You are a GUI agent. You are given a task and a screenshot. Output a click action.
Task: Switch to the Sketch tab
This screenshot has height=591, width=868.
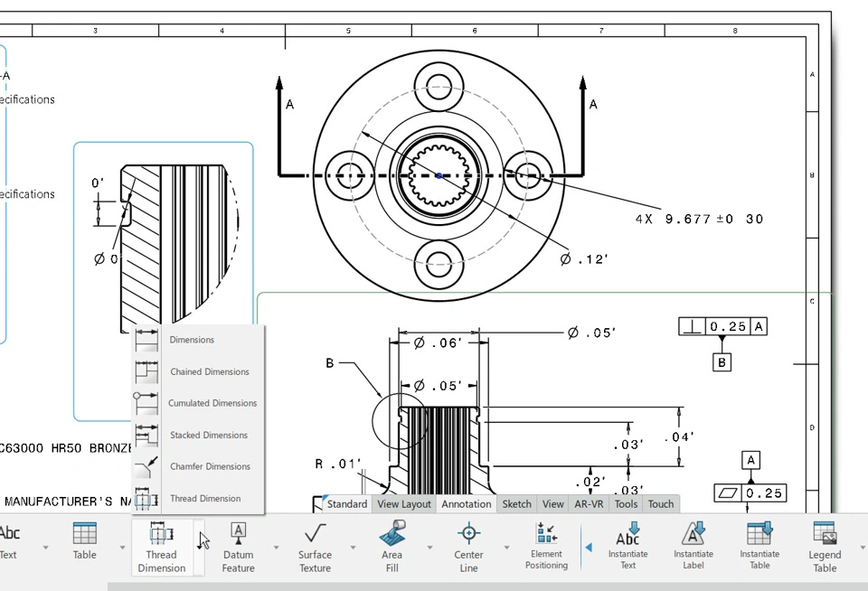coord(516,504)
